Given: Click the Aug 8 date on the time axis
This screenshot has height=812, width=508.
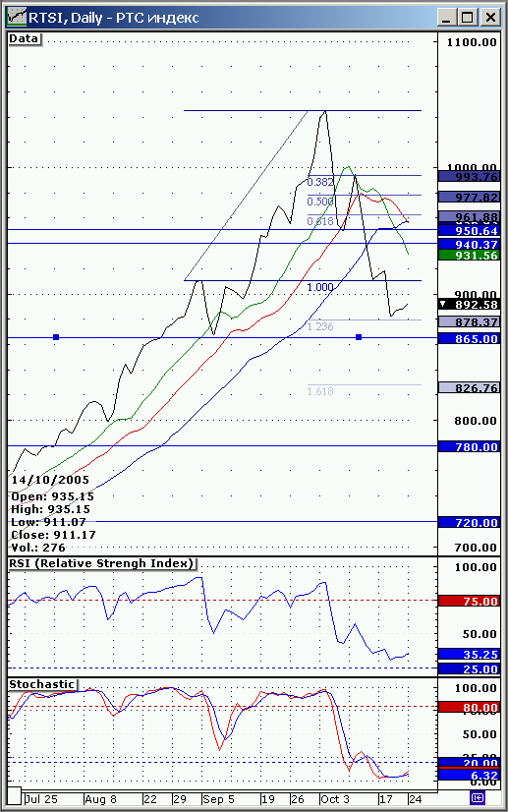Looking at the screenshot, I should tap(101, 799).
